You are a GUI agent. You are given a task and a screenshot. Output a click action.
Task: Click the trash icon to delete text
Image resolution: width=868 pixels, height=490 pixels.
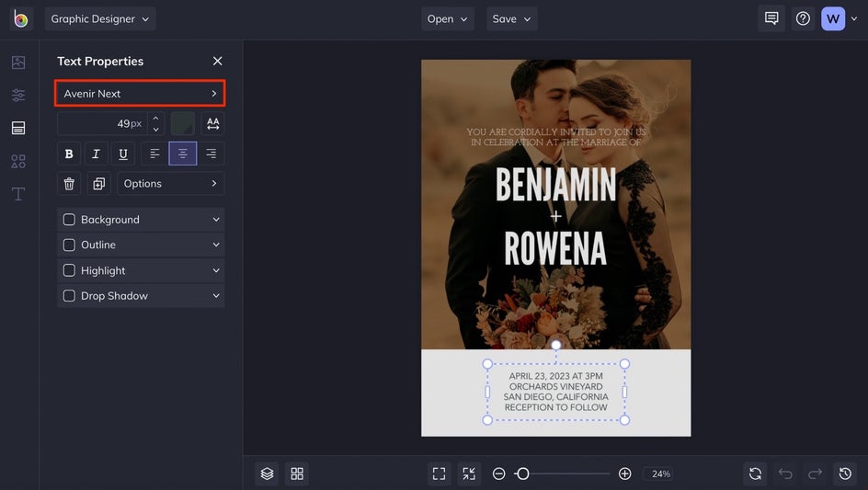click(x=69, y=184)
